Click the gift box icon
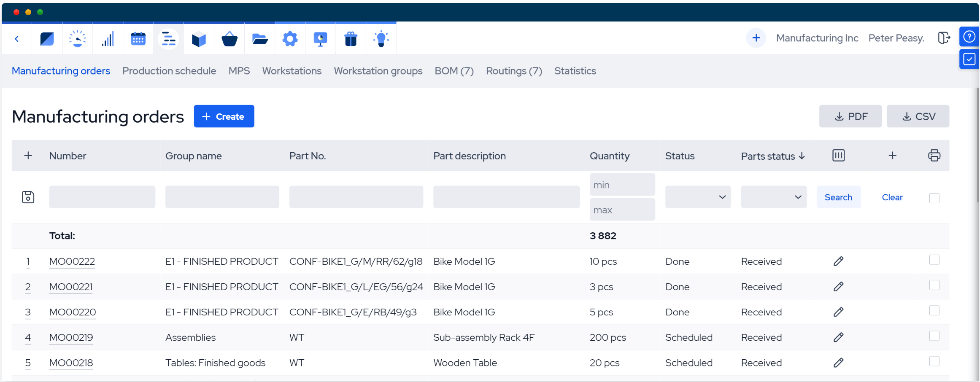980x382 pixels. point(351,39)
